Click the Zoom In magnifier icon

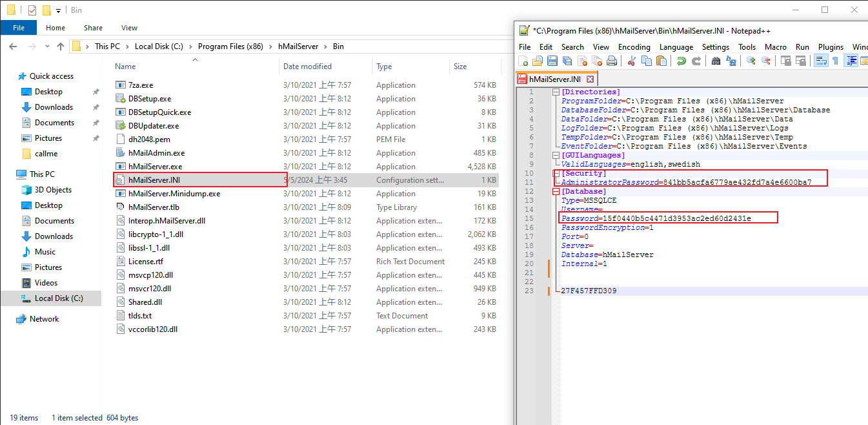[x=751, y=61]
